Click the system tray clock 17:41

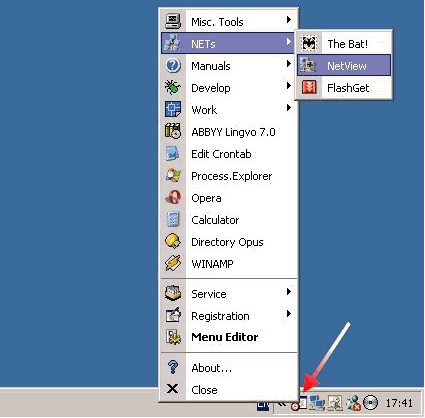[399, 403]
